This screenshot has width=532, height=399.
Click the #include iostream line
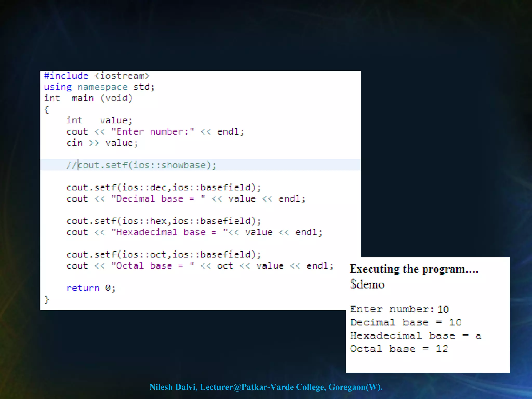97,76
